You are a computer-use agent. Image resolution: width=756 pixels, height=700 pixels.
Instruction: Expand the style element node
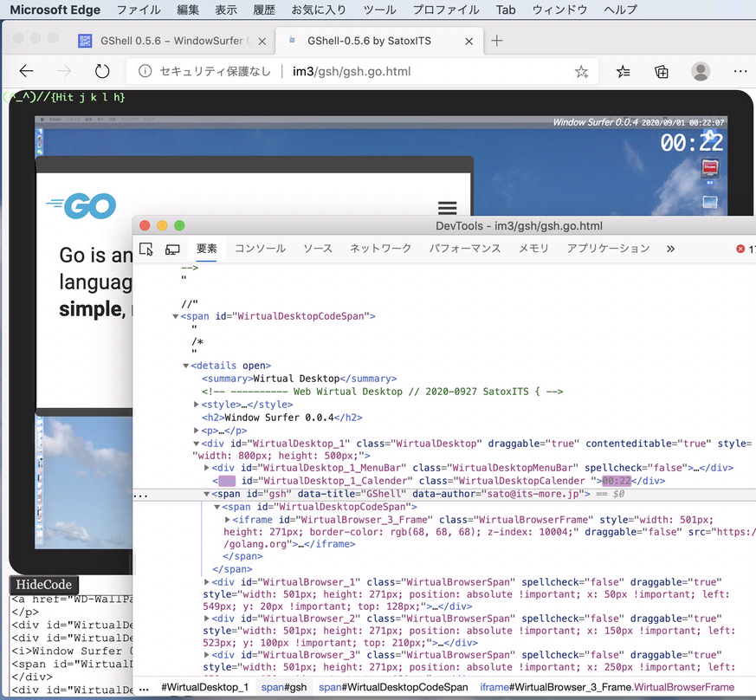tap(197, 405)
